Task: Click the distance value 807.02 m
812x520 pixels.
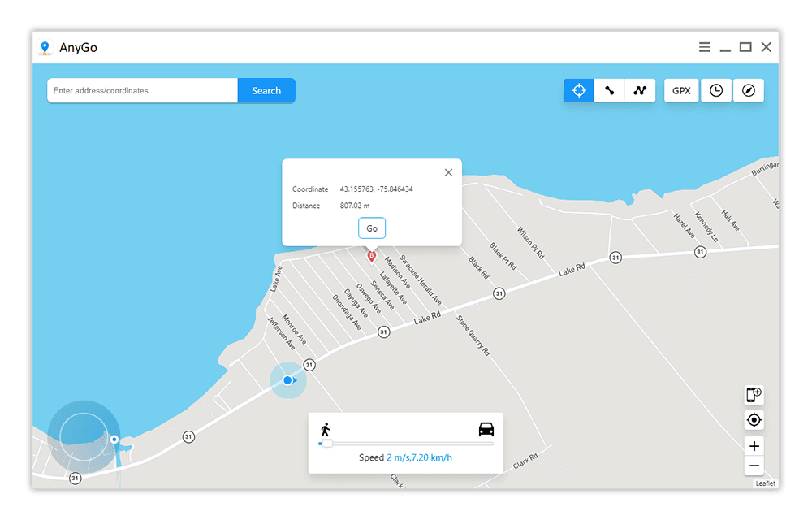Action: pos(355,206)
